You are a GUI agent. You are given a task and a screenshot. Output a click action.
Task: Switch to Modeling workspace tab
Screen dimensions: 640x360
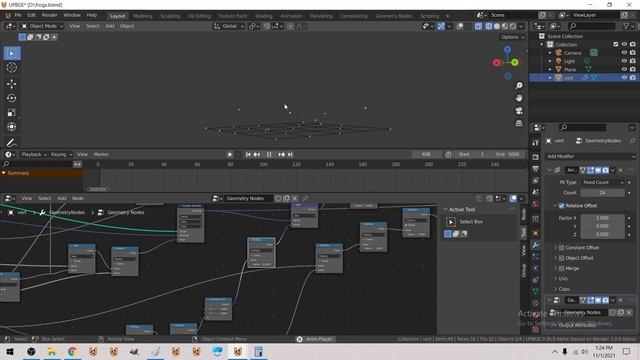143,16
